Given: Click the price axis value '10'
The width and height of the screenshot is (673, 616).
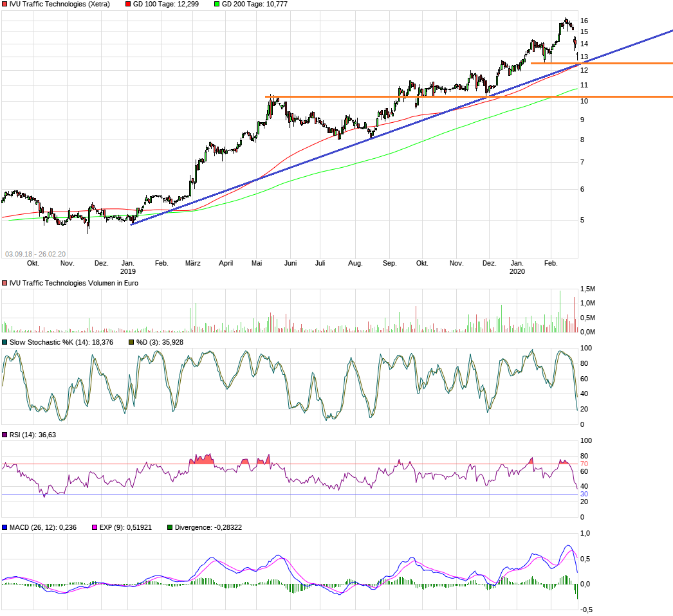Looking at the screenshot, I should [x=584, y=101].
